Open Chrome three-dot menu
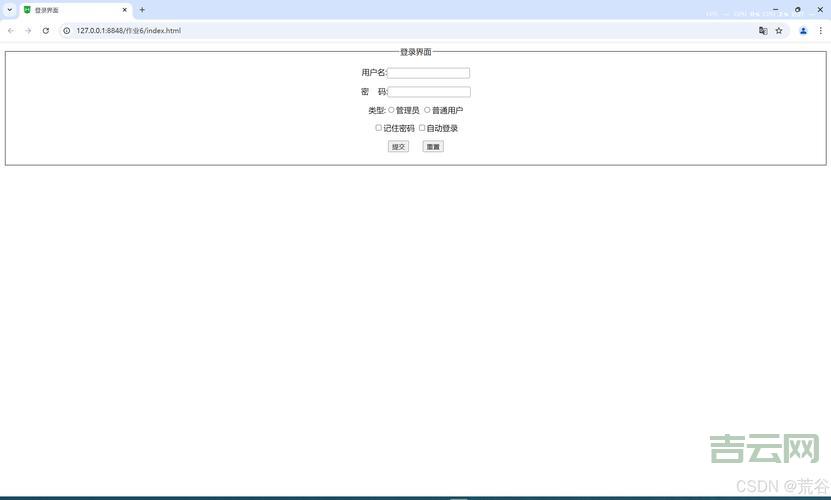This screenshot has width=831, height=500. point(821,31)
